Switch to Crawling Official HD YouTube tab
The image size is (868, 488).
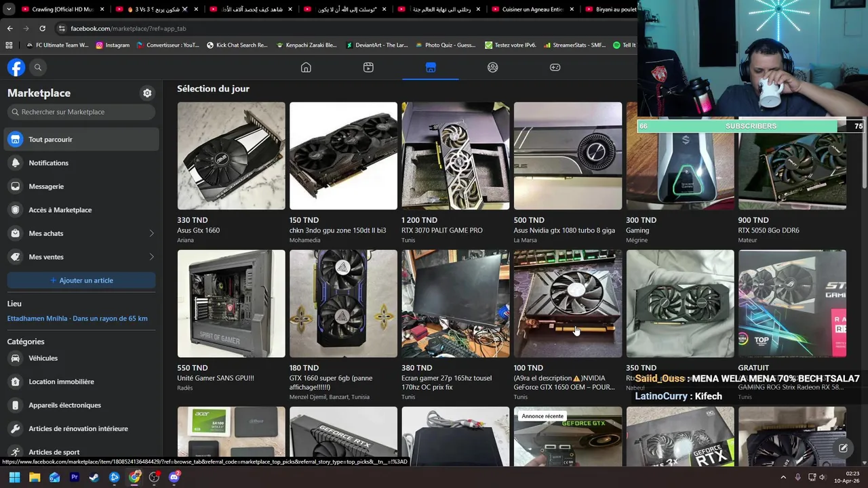62,9
